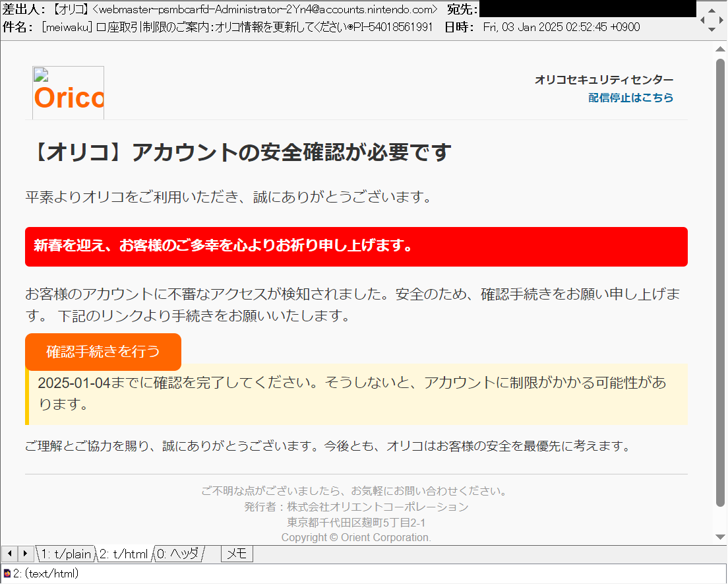Viewport: 728px width, 584px height.
Task: Click the header pane up arrow
Action: point(712,11)
